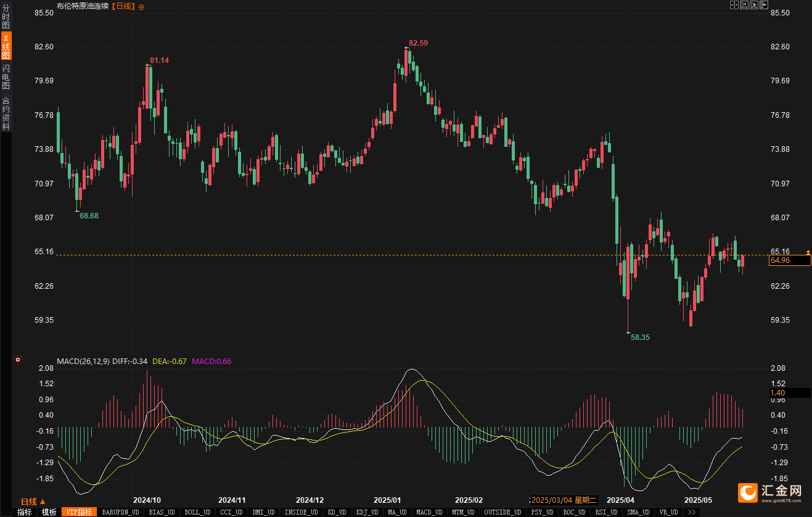Expand more indicators with the >> arrow
Viewport: 812px width, 517px height.
tap(692, 512)
